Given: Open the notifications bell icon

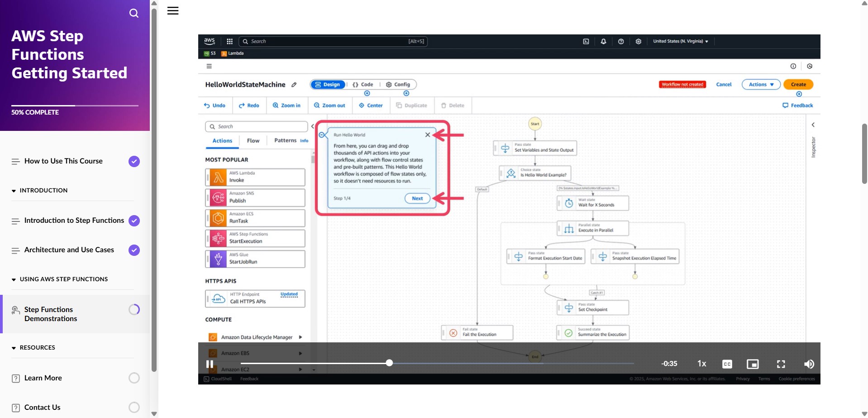Looking at the screenshot, I should [603, 41].
